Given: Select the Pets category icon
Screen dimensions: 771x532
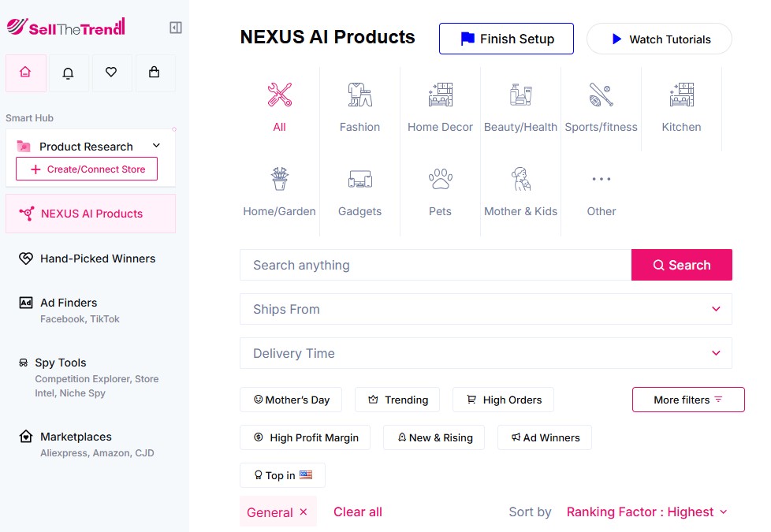Looking at the screenshot, I should (x=440, y=179).
